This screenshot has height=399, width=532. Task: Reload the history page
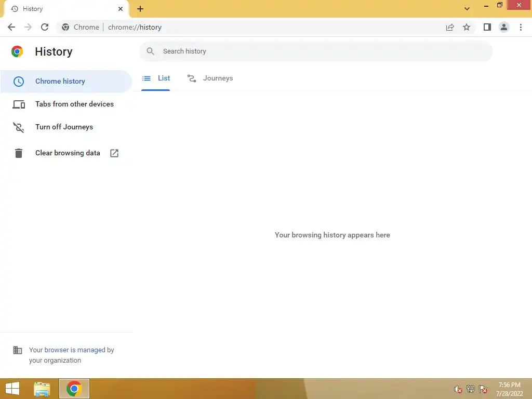(45, 27)
